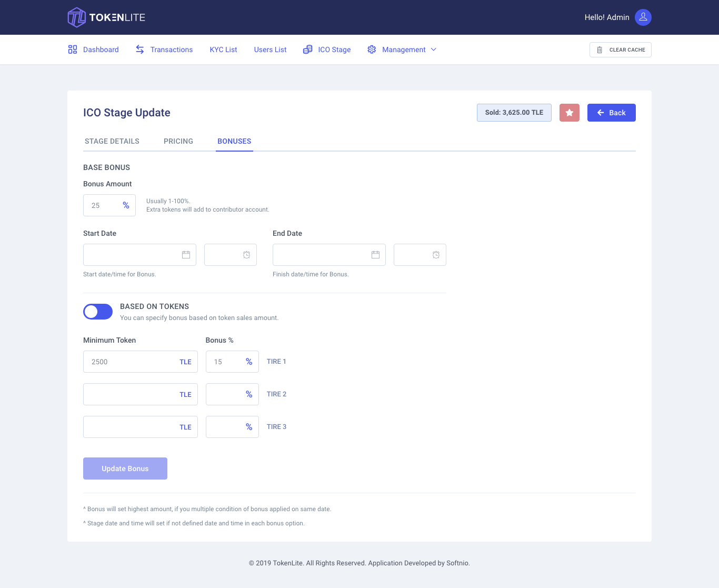Click the Update Bonus button

point(125,469)
